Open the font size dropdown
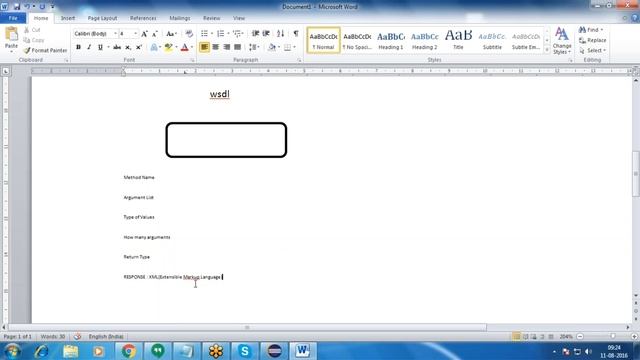 pyautogui.click(x=136, y=34)
